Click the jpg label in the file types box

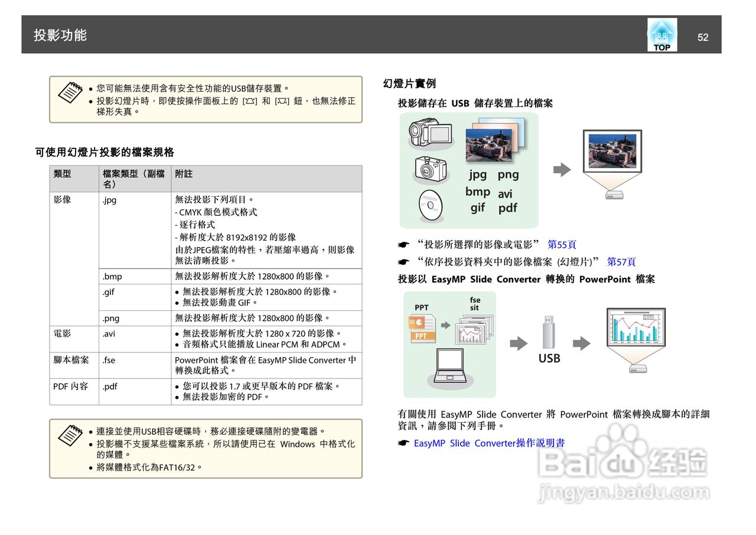click(x=478, y=174)
